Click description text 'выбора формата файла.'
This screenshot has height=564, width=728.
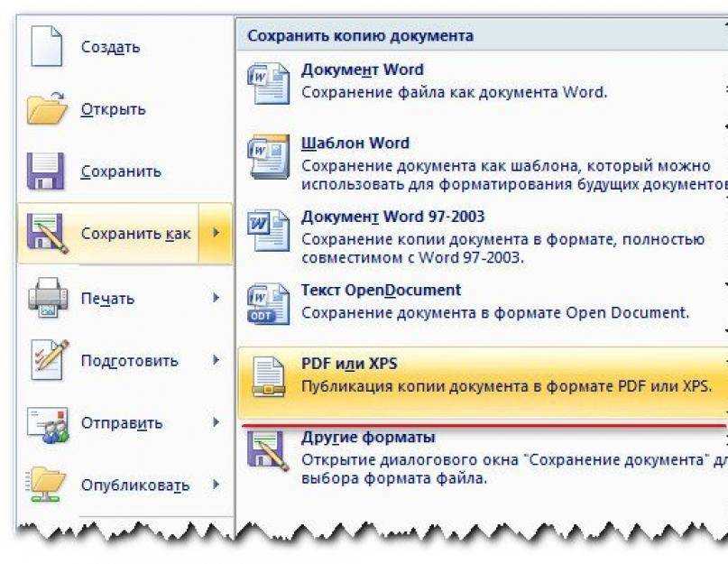point(394,478)
